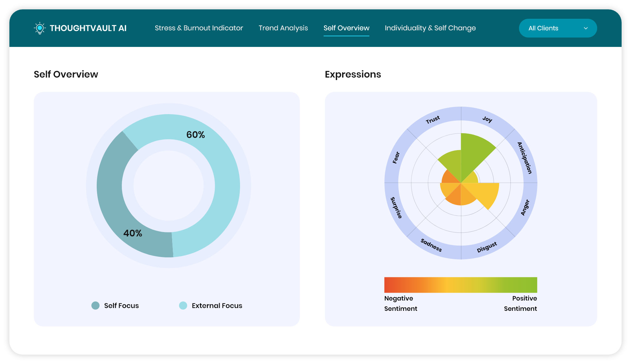Click the Self Focus legend label
The height and width of the screenshot is (364, 631).
(x=121, y=306)
